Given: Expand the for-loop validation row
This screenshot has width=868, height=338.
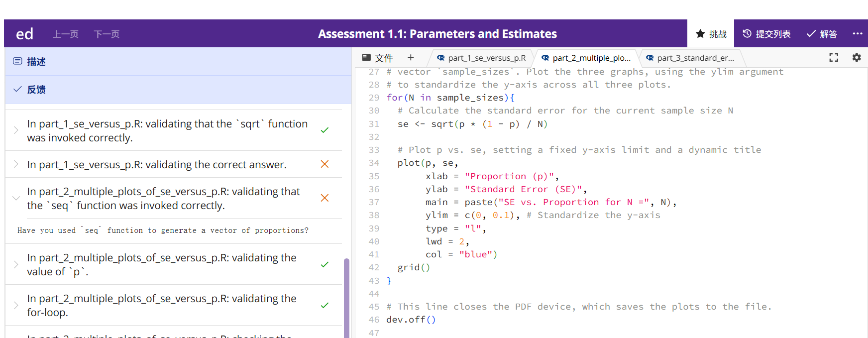Looking at the screenshot, I should coord(174,305).
